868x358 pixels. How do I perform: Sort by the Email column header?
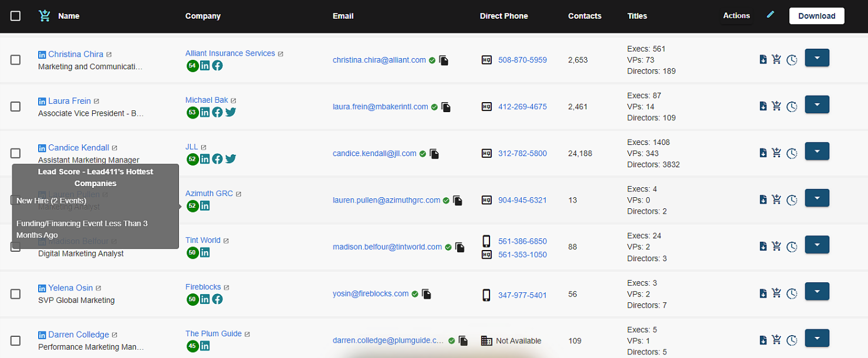343,16
